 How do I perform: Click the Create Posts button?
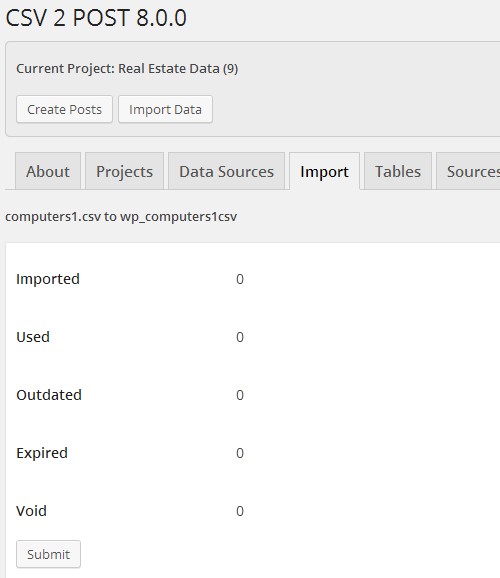pos(64,109)
